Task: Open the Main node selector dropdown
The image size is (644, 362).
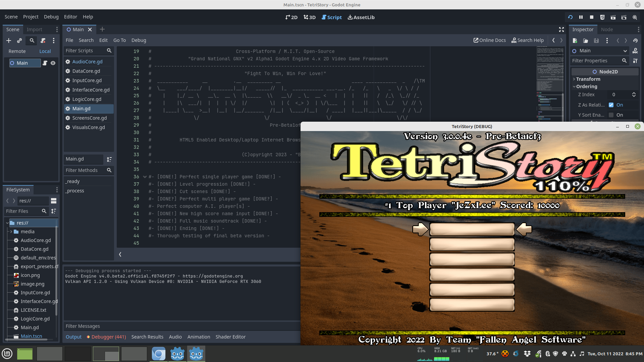Action: [x=599, y=51]
